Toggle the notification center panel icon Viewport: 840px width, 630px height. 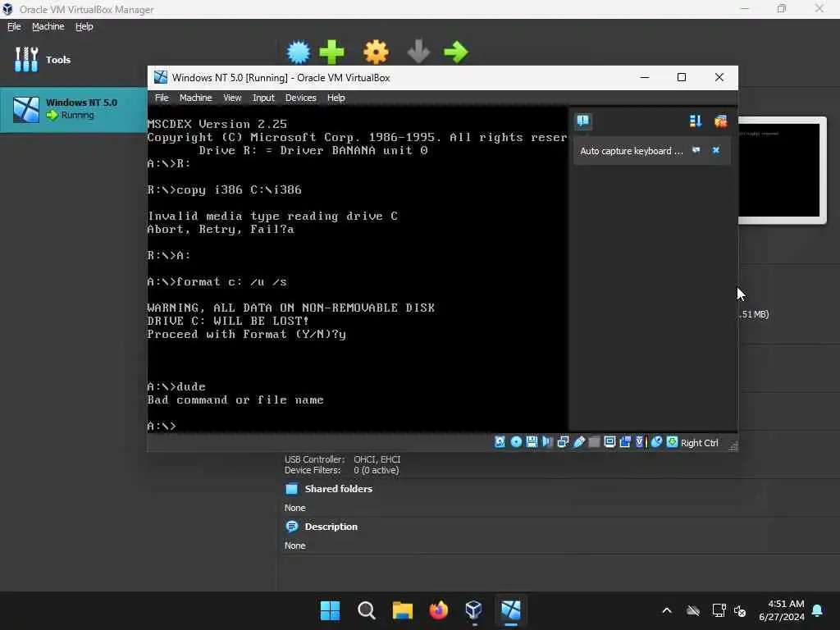583,121
